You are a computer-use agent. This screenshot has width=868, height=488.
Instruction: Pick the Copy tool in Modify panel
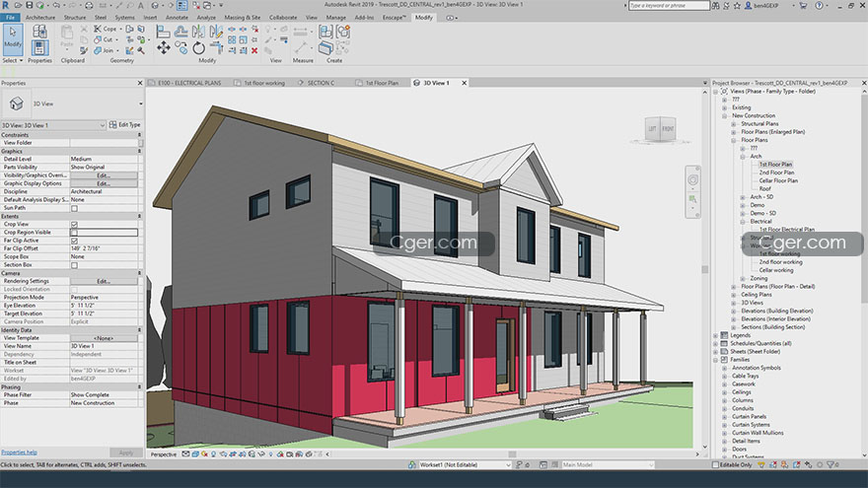click(181, 48)
